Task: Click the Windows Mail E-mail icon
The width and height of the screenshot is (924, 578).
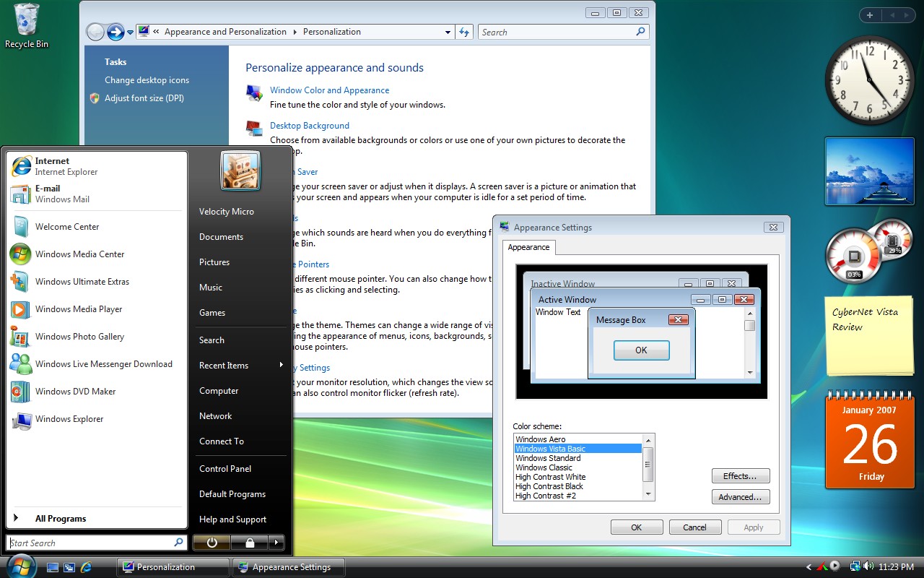Action: [x=21, y=194]
